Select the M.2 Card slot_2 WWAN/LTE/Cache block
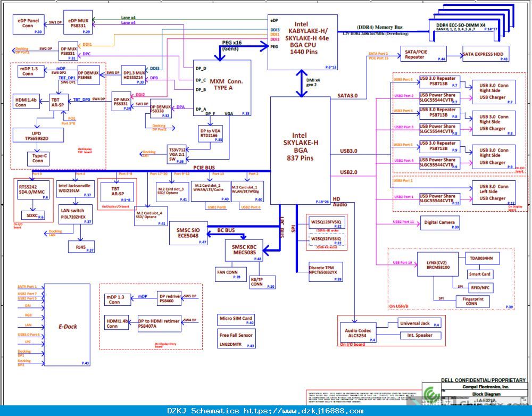This screenshot has width=532, height=416. pyautogui.click(x=210, y=191)
